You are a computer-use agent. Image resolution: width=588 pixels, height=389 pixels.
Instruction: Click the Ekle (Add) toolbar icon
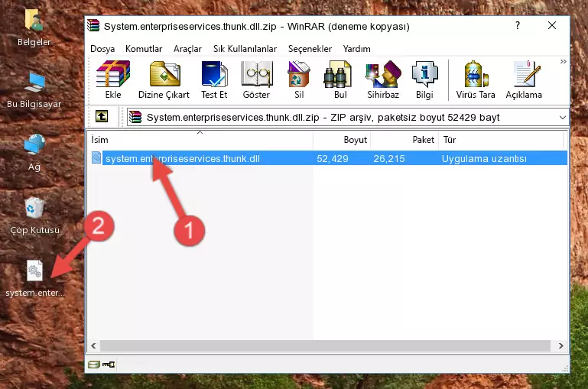pyautogui.click(x=113, y=79)
